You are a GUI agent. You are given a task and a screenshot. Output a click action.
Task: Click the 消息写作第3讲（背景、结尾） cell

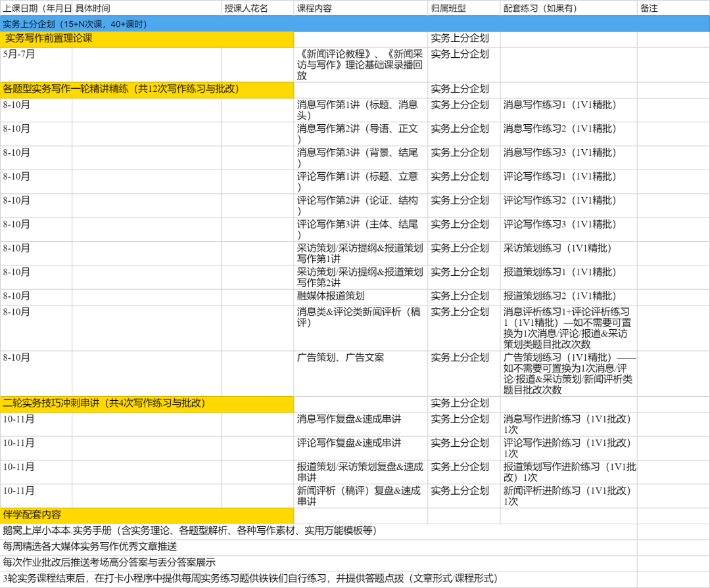tap(361, 158)
